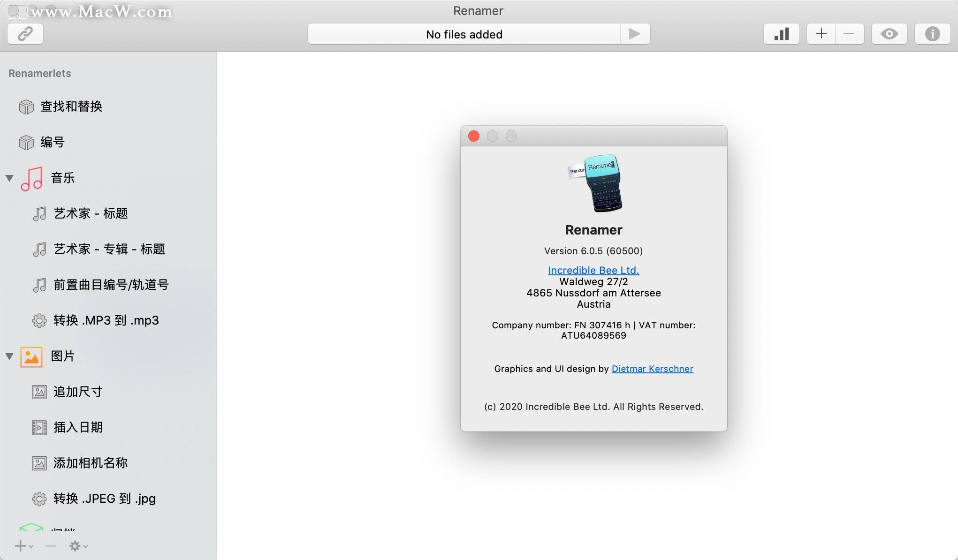This screenshot has height=560, width=958.
Task: Click the copyright 2020 Incredible Bee text
Action: [x=593, y=407]
